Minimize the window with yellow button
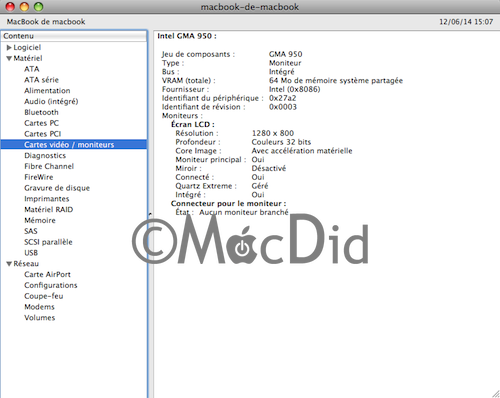This screenshot has height=398, width=500. coord(25,6)
